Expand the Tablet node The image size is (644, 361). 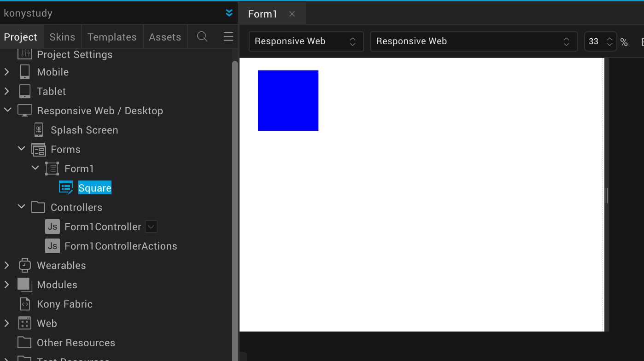click(x=7, y=91)
